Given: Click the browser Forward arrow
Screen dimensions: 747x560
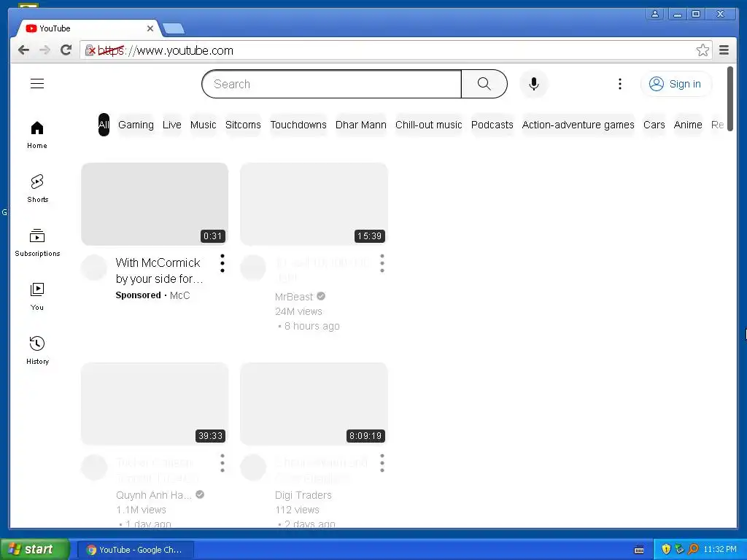Looking at the screenshot, I should 44,50.
